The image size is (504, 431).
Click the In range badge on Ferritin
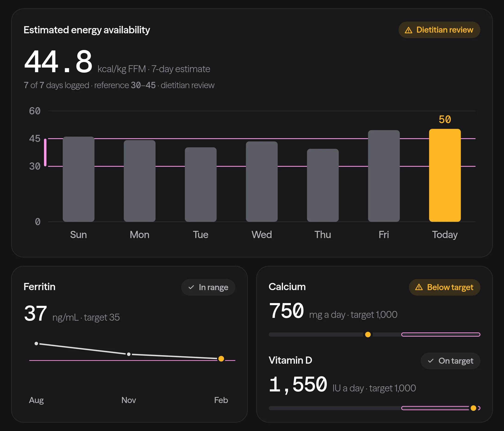click(208, 287)
